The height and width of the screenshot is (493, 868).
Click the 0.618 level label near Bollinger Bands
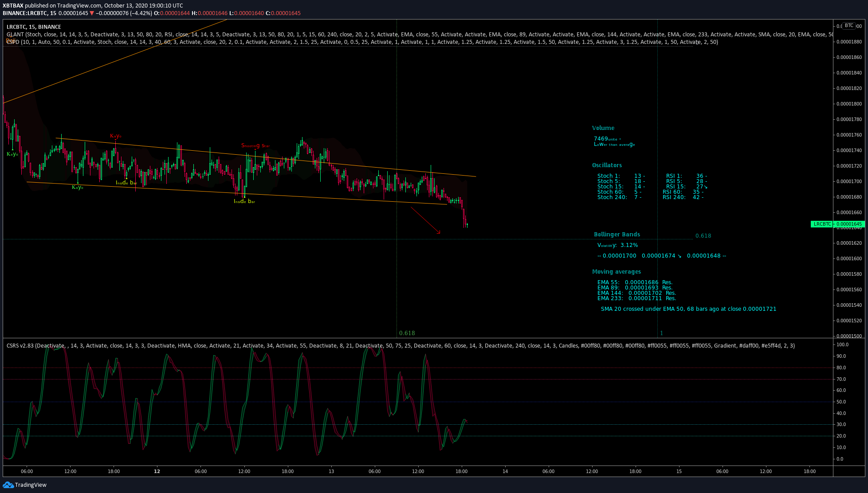point(703,236)
